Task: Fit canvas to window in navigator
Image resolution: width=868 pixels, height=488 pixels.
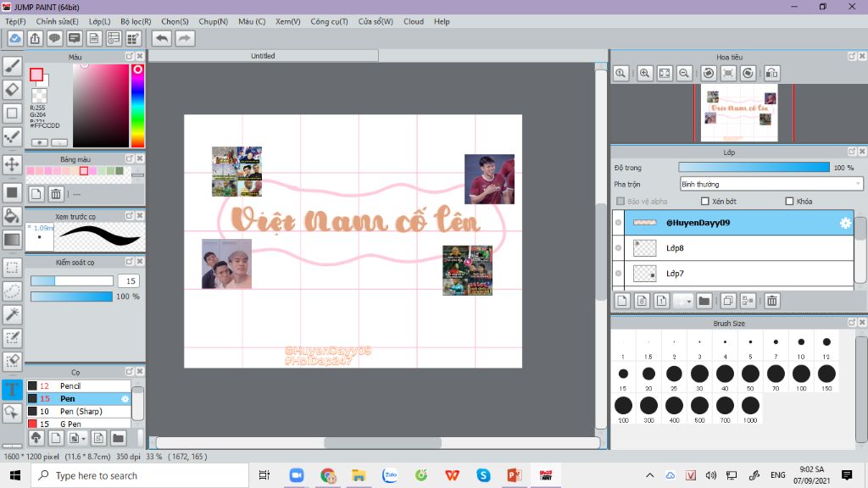Action: pyautogui.click(x=665, y=73)
